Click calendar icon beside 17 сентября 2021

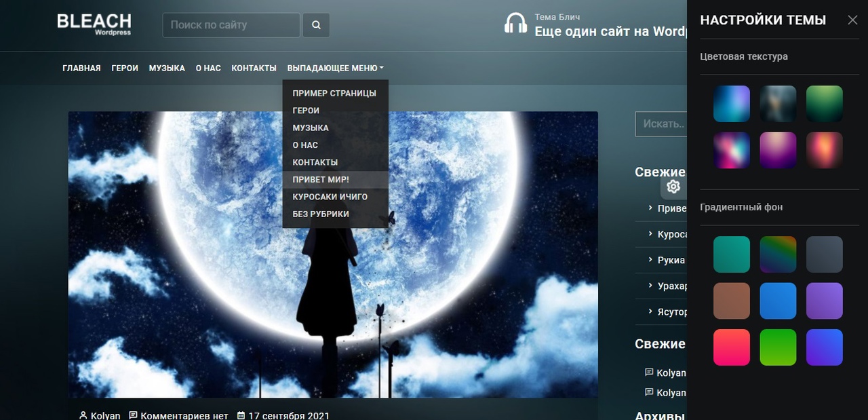pos(241,415)
